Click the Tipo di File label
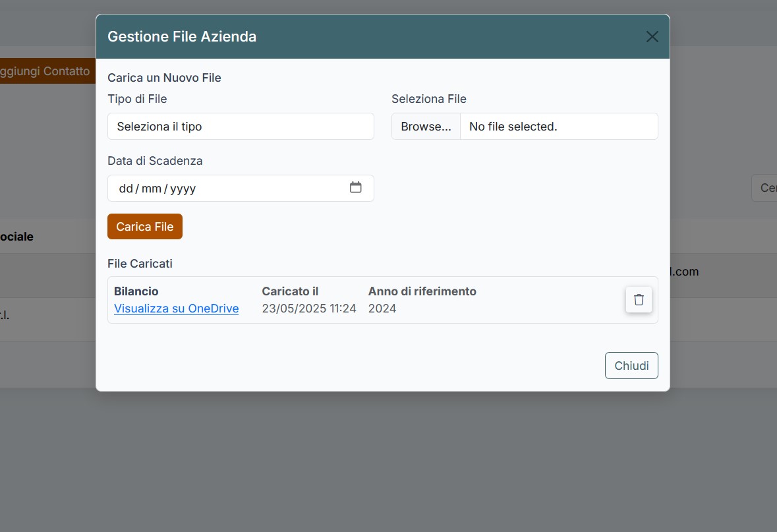Screen dimensions: 777x532 tap(137, 99)
